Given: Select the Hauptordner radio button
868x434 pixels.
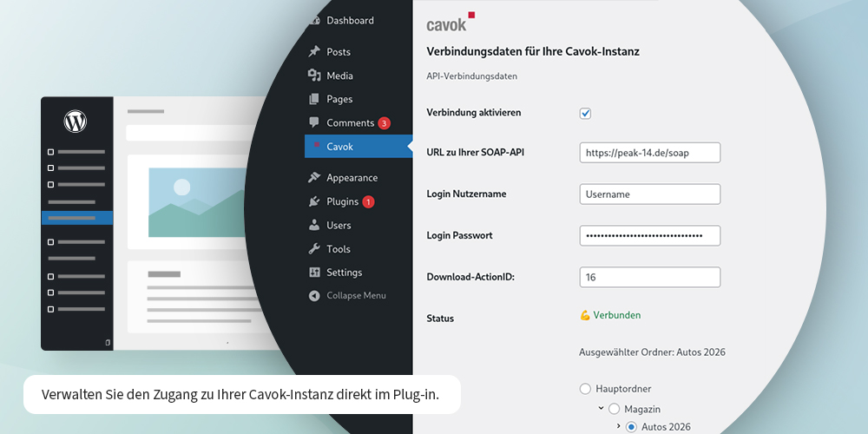Looking at the screenshot, I should [x=585, y=389].
